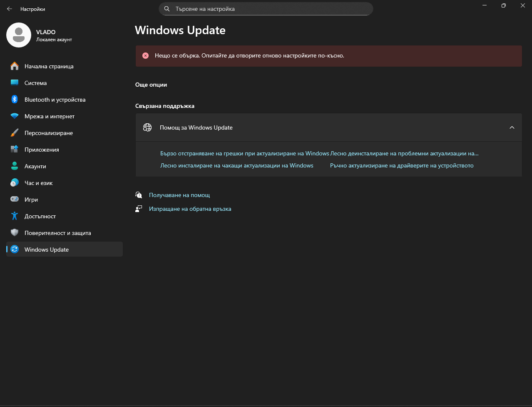
Task: Click Получаване на помощ link
Action: (179, 195)
